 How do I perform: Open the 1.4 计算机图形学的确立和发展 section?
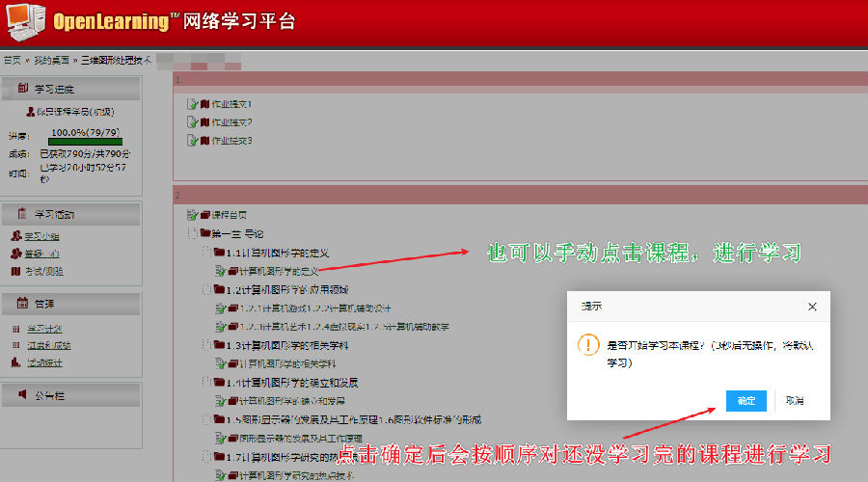[x=291, y=383]
